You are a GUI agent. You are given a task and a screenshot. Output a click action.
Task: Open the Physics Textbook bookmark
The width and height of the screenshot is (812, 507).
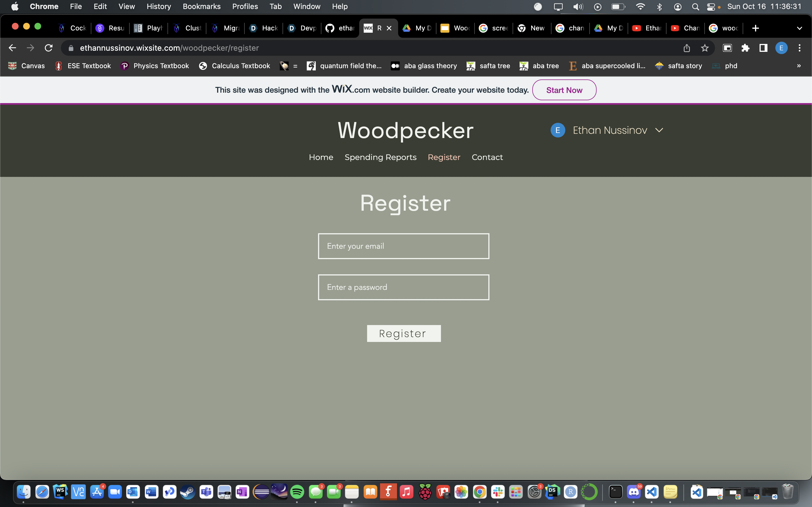click(155, 66)
